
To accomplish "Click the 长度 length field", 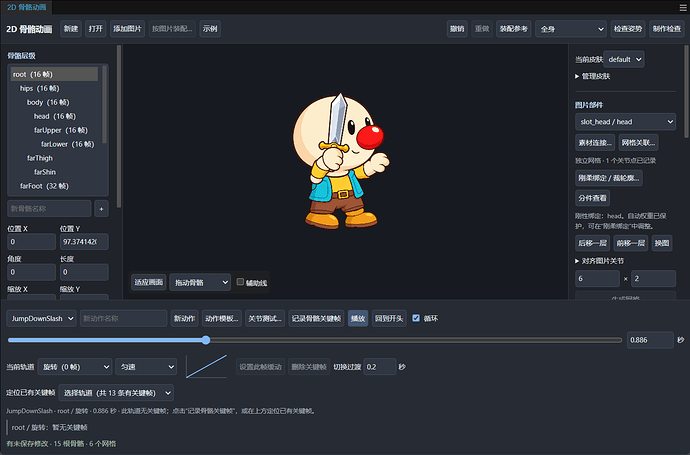I will click(x=84, y=272).
